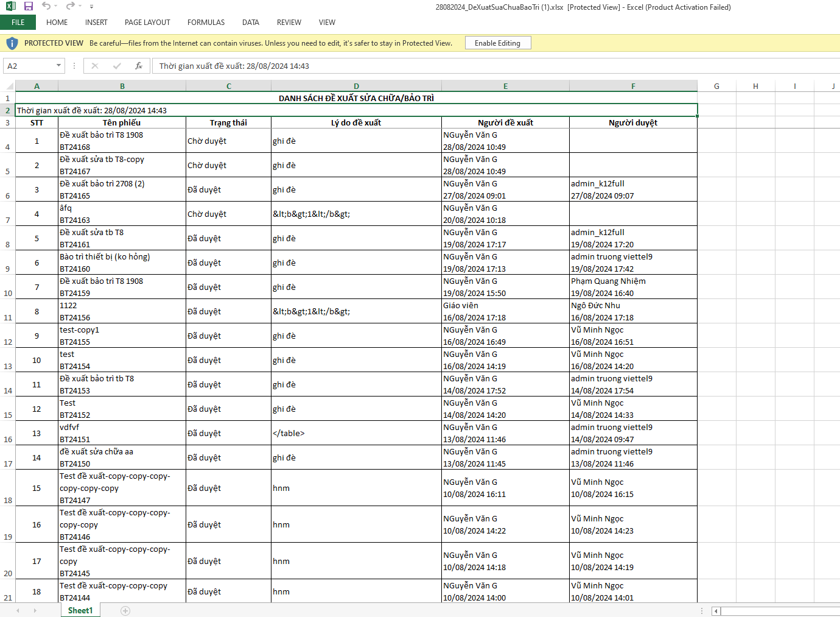Go to next sheet with right tab arrow
Image resolution: width=840 pixels, height=617 pixels.
point(35,610)
